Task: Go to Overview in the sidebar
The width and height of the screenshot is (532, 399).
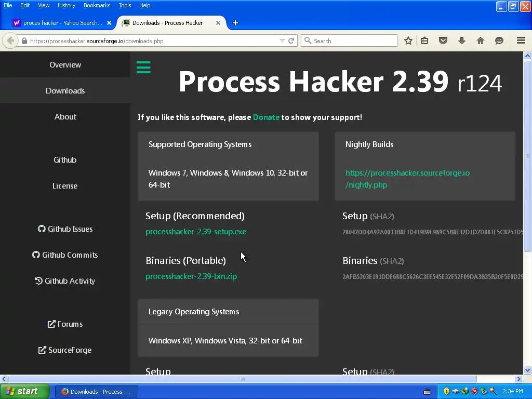Action: [65, 64]
